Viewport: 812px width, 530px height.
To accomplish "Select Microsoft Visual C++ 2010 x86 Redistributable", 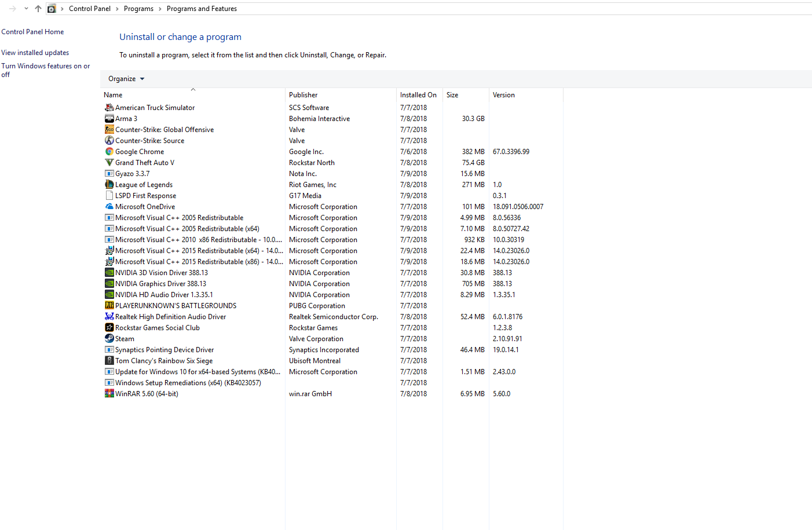I will pos(199,240).
